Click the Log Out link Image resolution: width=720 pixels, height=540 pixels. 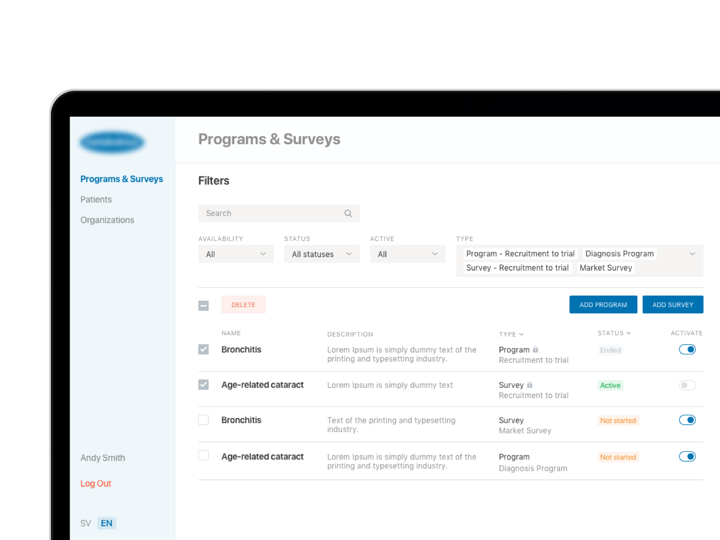(x=96, y=484)
